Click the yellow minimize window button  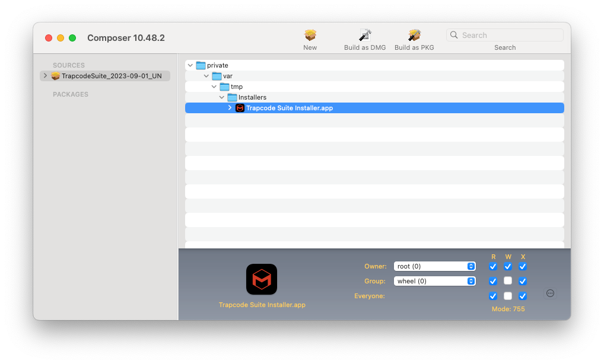click(x=61, y=38)
